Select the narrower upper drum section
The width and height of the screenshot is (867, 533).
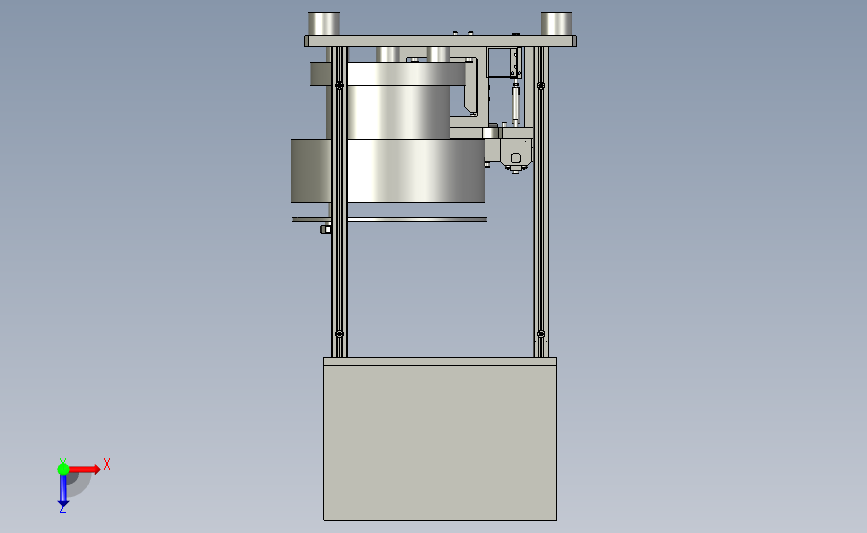398,112
